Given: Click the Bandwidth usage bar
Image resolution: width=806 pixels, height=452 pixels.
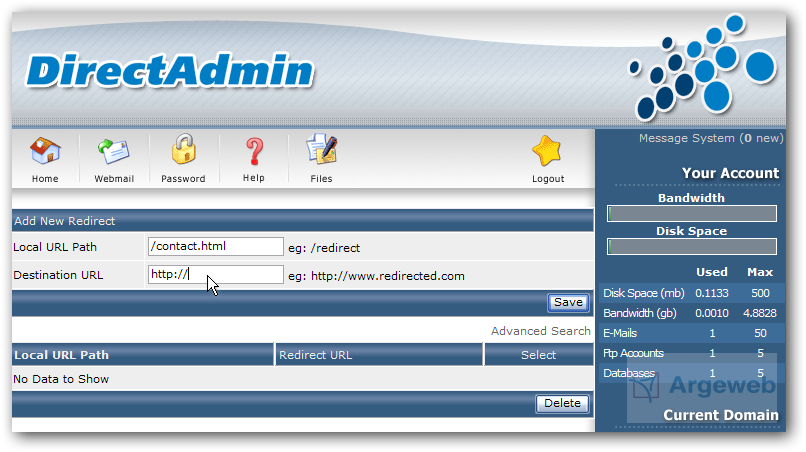Looking at the screenshot, I should coord(692,213).
